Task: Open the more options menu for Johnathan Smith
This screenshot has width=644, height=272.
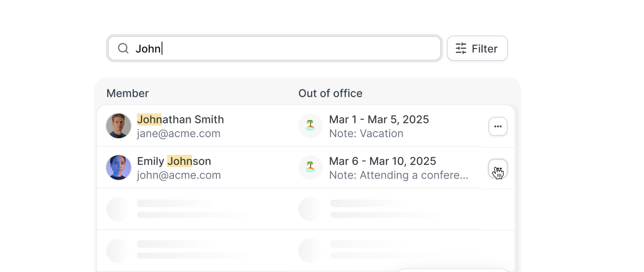Action: [x=498, y=127]
